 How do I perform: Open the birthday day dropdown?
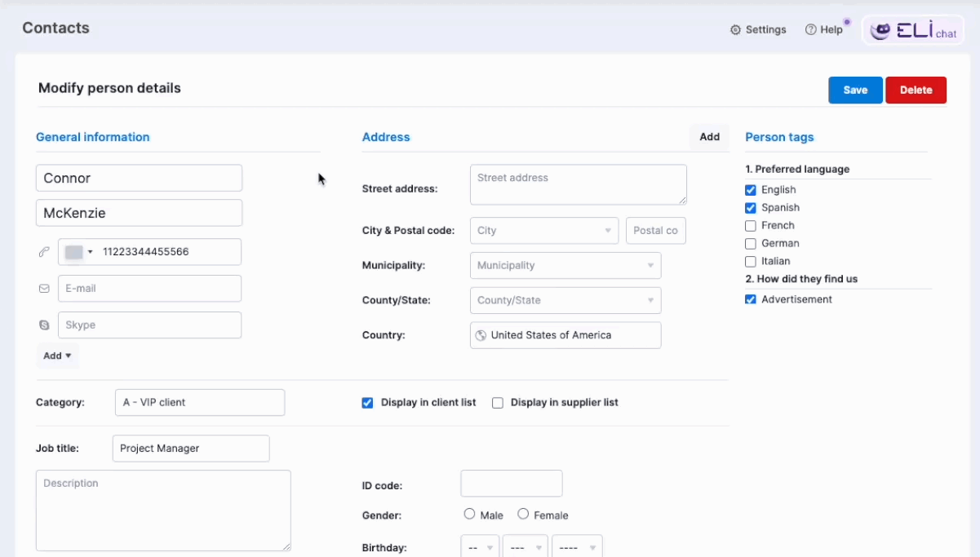[x=480, y=548]
